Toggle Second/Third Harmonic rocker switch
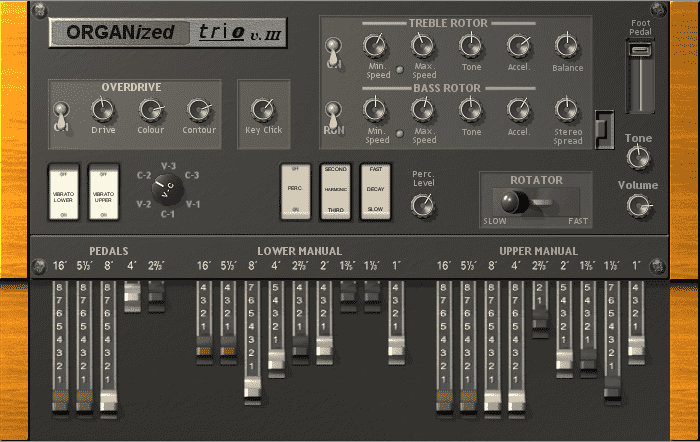Image resolution: width=700 pixels, height=442 pixels. [336, 192]
